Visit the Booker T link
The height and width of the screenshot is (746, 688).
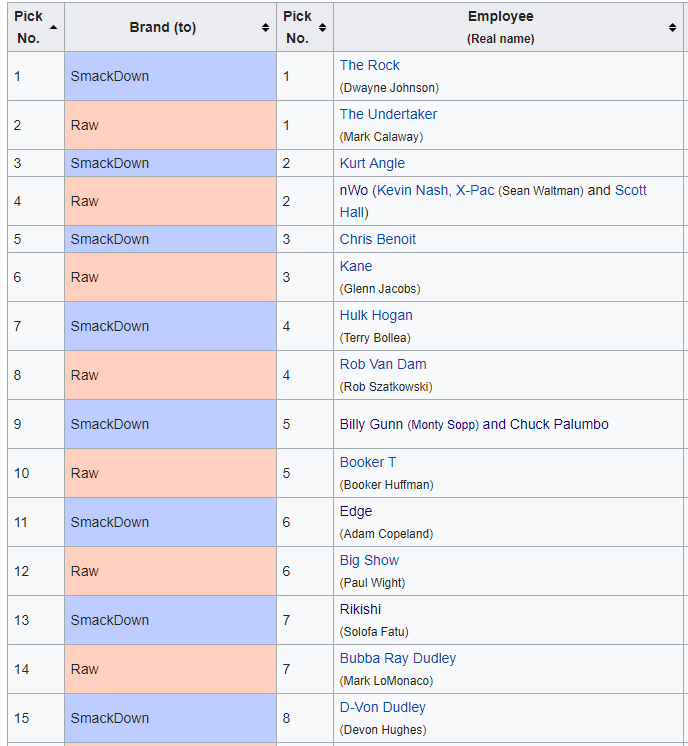click(367, 462)
